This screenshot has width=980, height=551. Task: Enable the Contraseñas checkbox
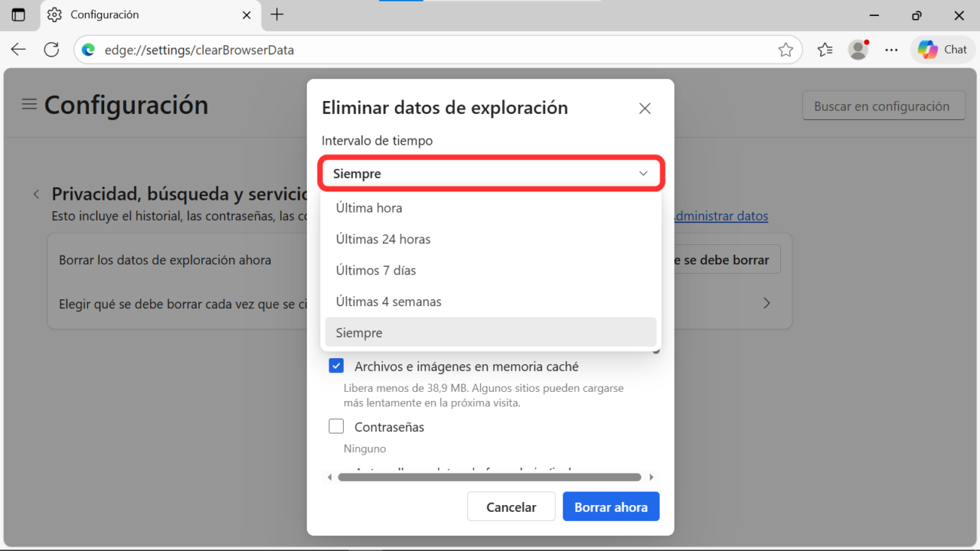click(336, 427)
